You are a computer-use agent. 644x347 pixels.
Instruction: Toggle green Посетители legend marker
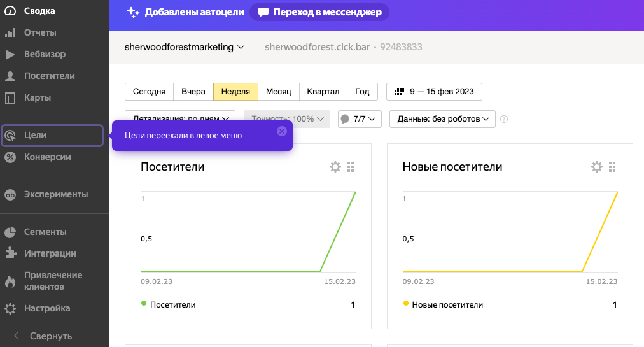coord(144,304)
